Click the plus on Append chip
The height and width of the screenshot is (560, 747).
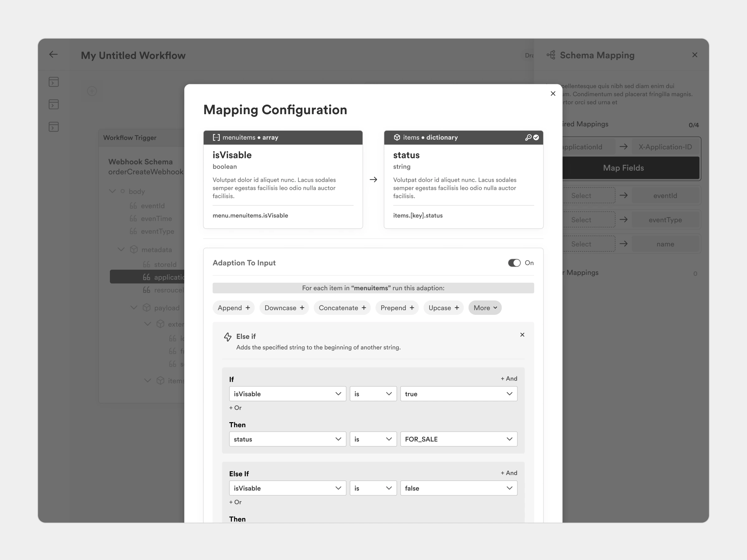tap(248, 308)
